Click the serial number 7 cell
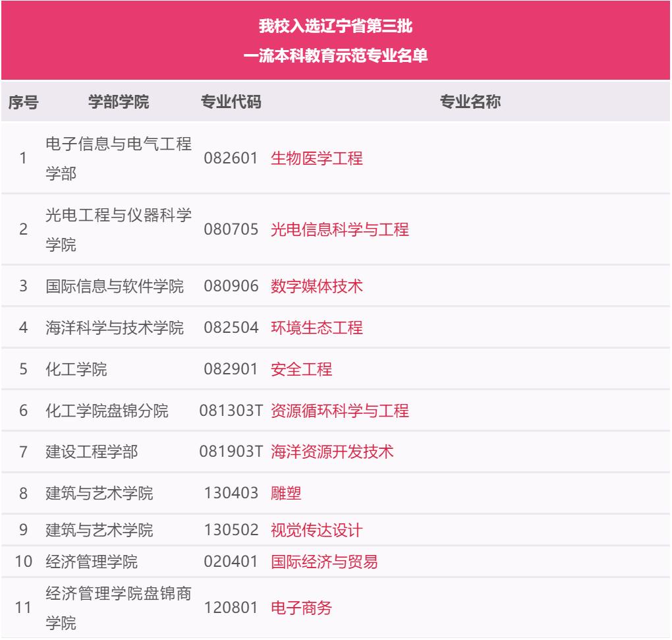Image resolution: width=672 pixels, height=640 pixels. point(23,451)
